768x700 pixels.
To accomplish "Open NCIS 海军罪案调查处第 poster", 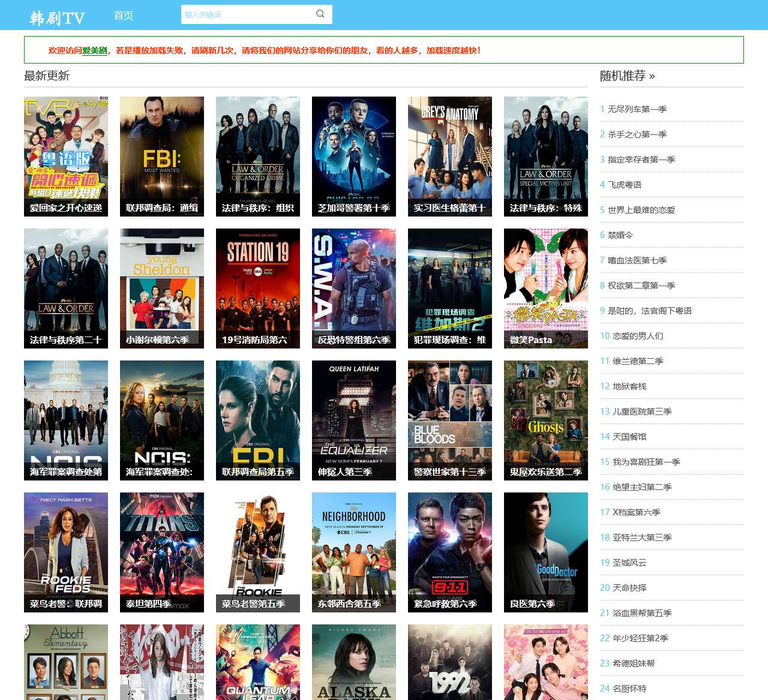I will (x=66, y=420).
